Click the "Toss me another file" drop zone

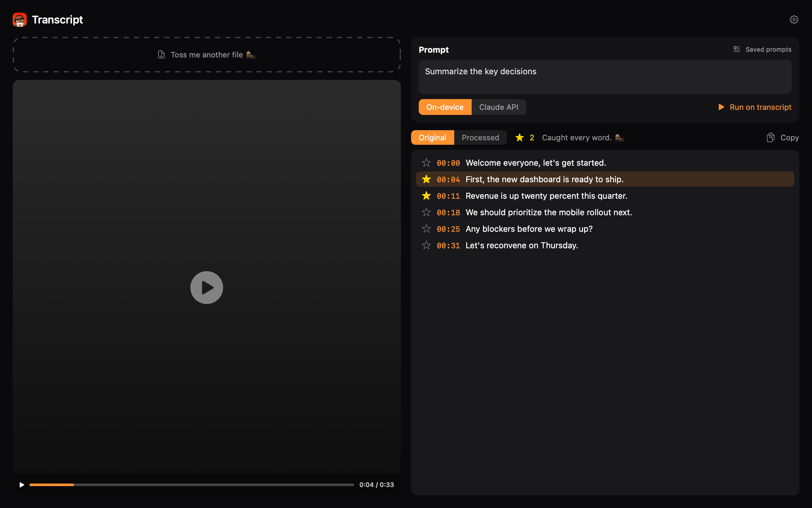pyautogui.click(x=207, y=54)
